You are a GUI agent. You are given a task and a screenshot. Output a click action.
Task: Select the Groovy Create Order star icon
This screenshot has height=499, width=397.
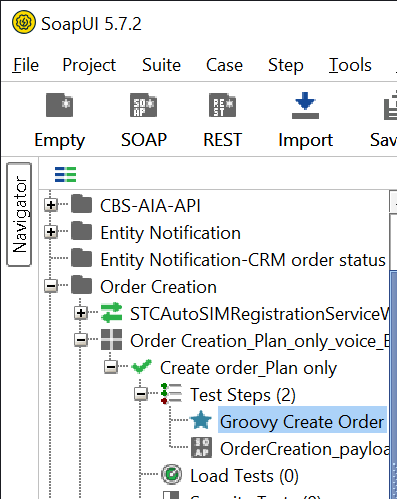click(201, 420)
